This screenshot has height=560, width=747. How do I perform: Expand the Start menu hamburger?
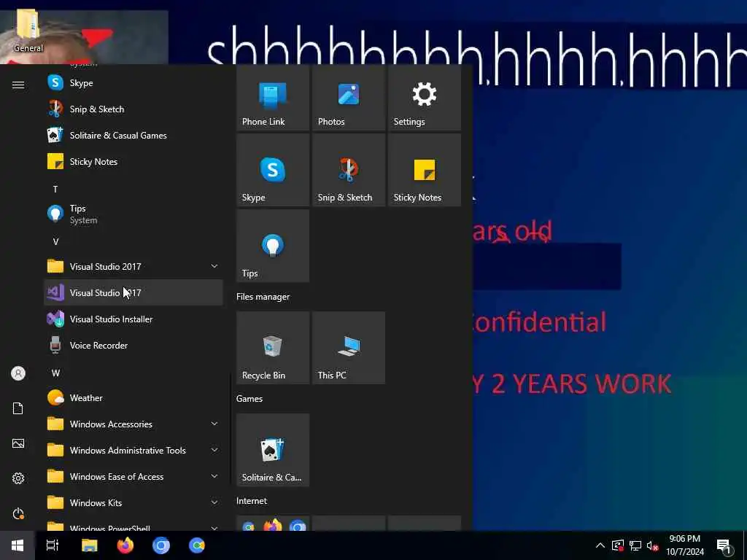(x=18, y=85)
